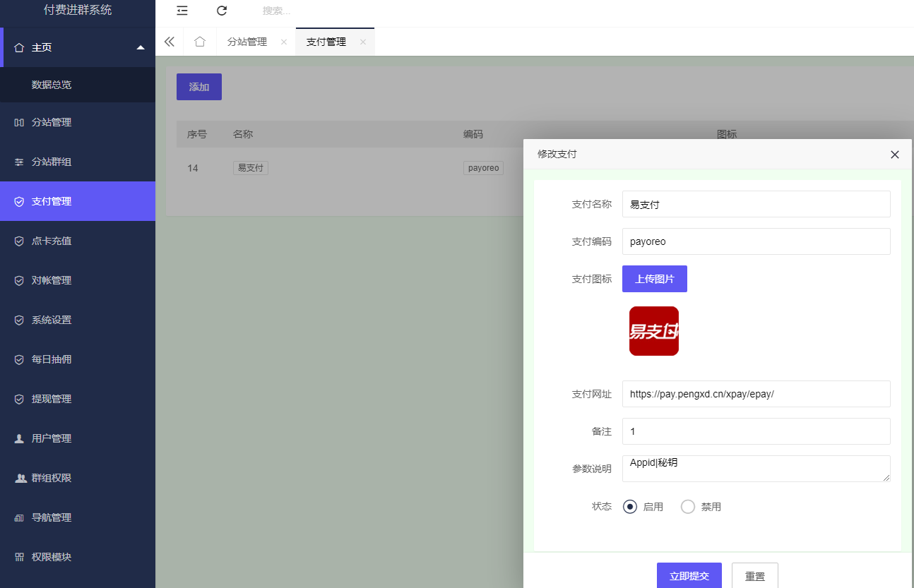Click the icon beside 权限模块

coord(19,557)
